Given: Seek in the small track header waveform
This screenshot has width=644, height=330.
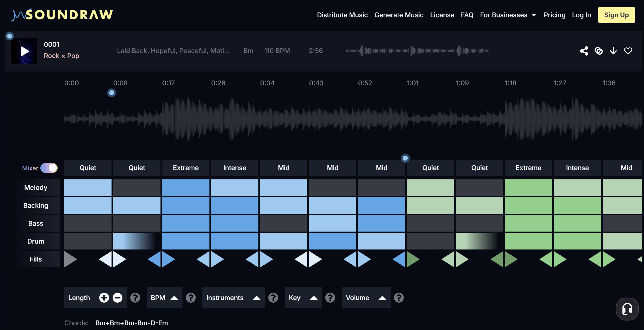Looking at the screenshot, I should [418, 51].
